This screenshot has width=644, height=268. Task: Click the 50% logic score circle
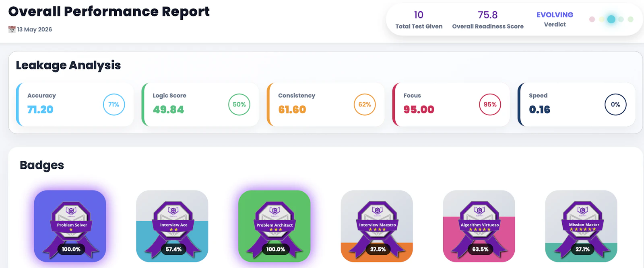239,104
